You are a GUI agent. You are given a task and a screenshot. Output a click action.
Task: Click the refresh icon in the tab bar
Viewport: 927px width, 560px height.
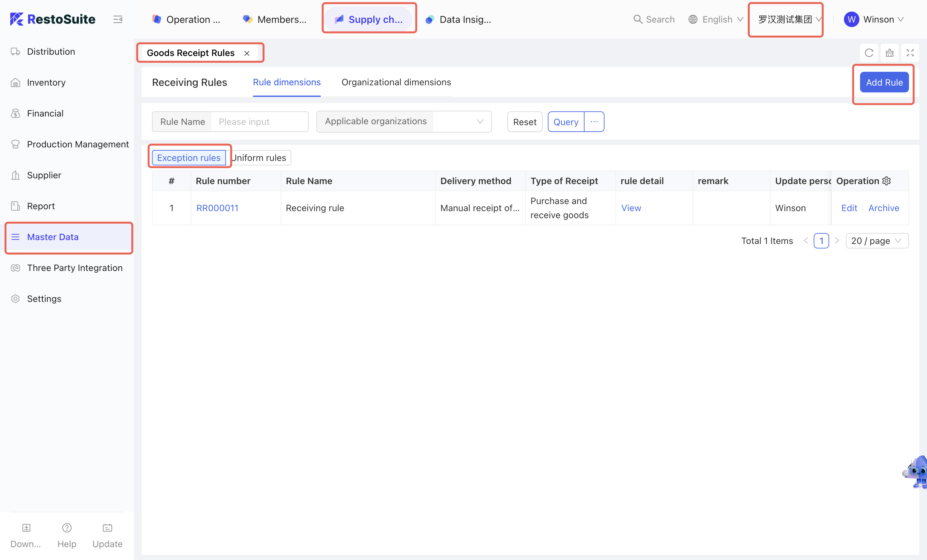[x=869, y=53]
